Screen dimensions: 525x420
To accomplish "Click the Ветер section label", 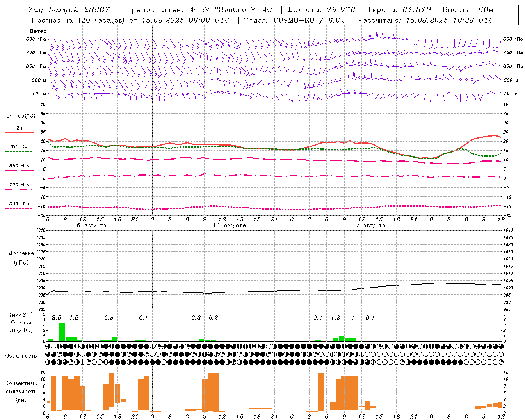I will click(x=38, y=31).
